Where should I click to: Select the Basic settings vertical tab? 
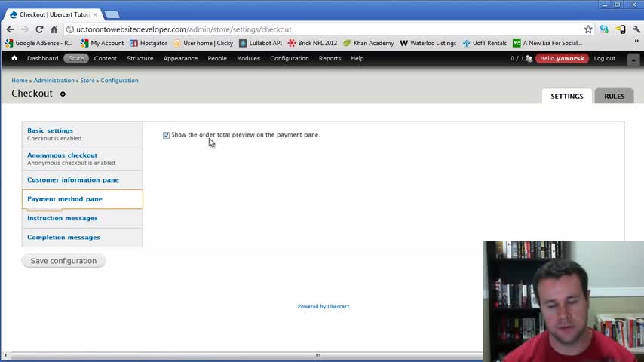[x=82, y=134]
